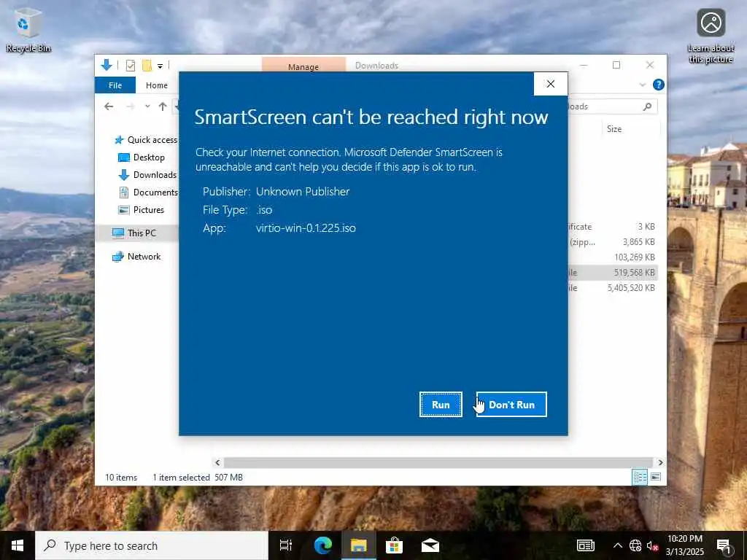Select the file sized 3,865 KB
The width and height of the screenshot is (747, 560).
(x=613, y=242)
